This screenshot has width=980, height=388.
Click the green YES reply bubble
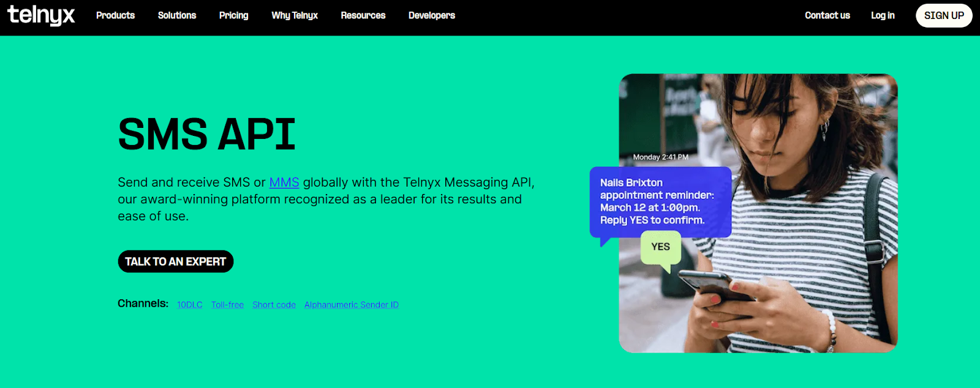(661, 248)
